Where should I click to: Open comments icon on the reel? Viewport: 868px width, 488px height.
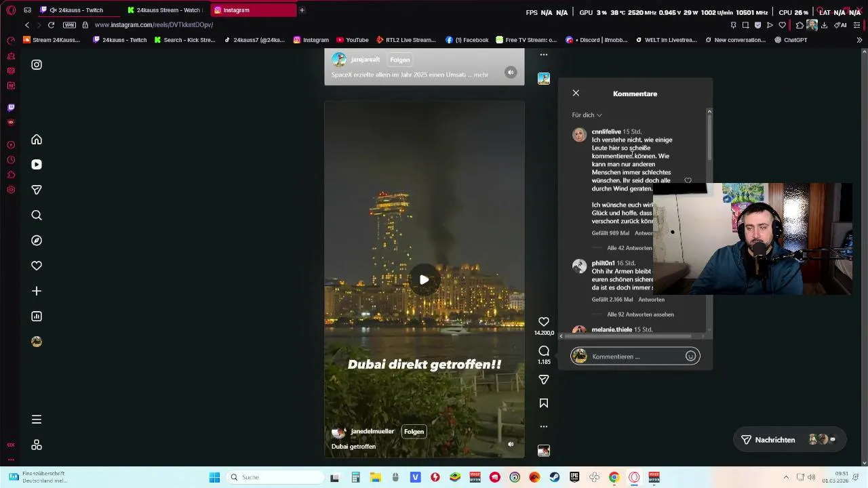click(x=544, y=350)
